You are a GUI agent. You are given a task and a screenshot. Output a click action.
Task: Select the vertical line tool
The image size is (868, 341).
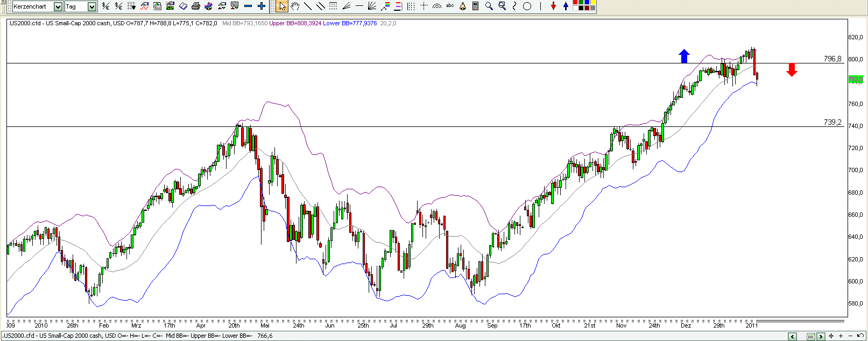tap(540, 6)
